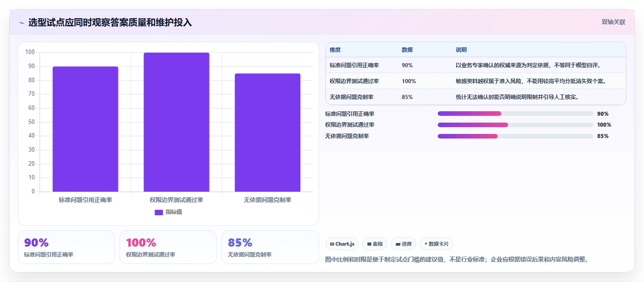Toggle the 指标值 legend swatch
Screen dimensions: 644x282
159,212
